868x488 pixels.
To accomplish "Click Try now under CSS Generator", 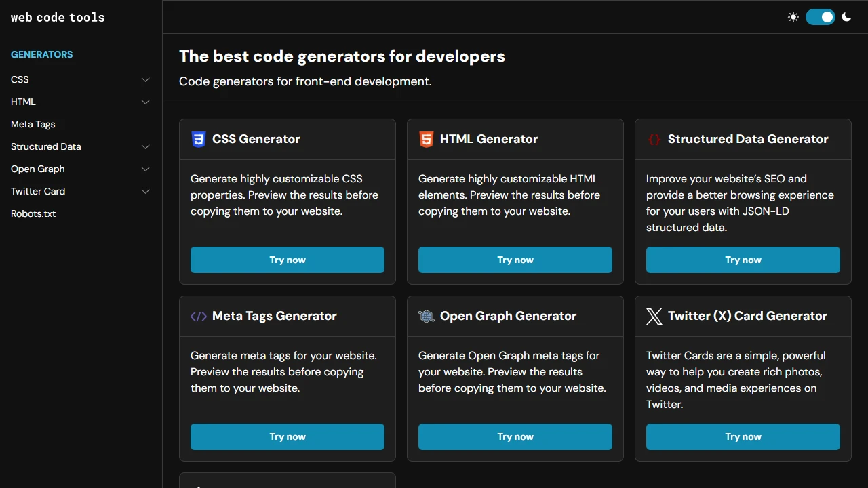I will [x=287, y=260].
